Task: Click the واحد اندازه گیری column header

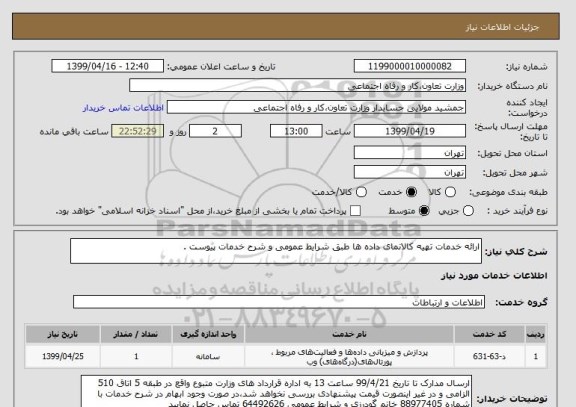Action: coord(208,334)
